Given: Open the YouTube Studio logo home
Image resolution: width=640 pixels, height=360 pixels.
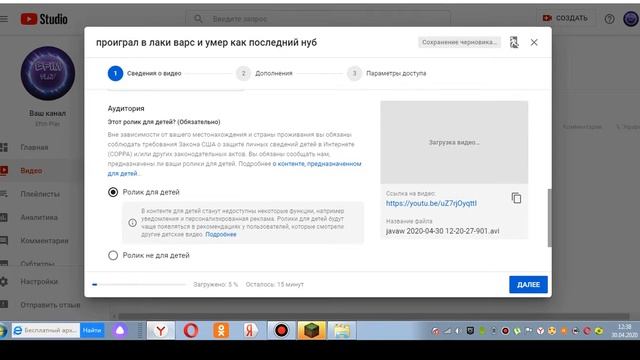Looking at the screenshot, I should 44,19.
